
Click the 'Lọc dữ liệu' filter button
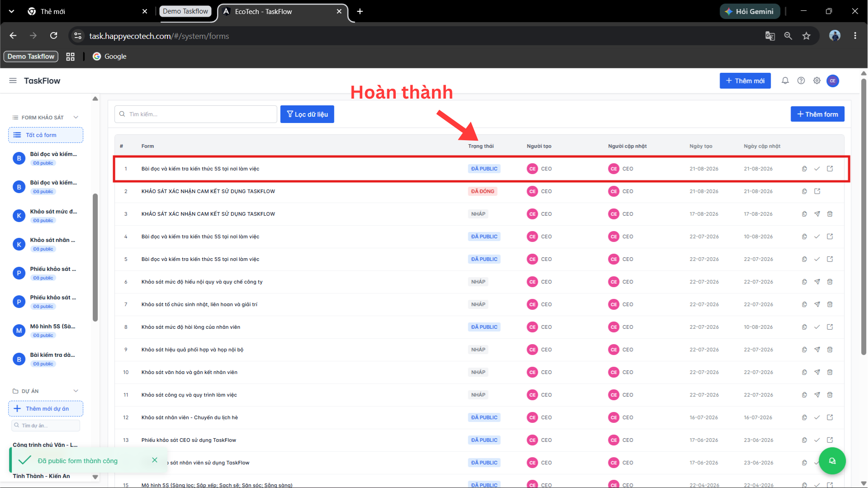coord(307,114)
